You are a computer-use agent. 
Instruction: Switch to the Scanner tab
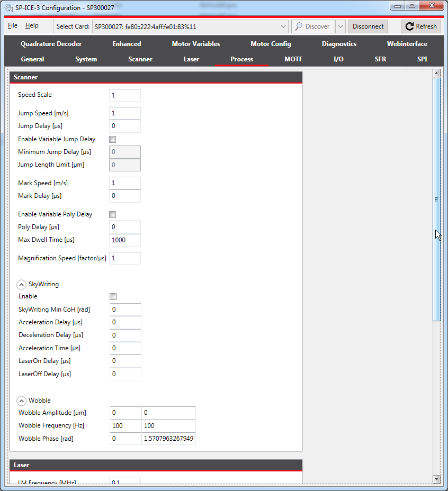[140, 59]
